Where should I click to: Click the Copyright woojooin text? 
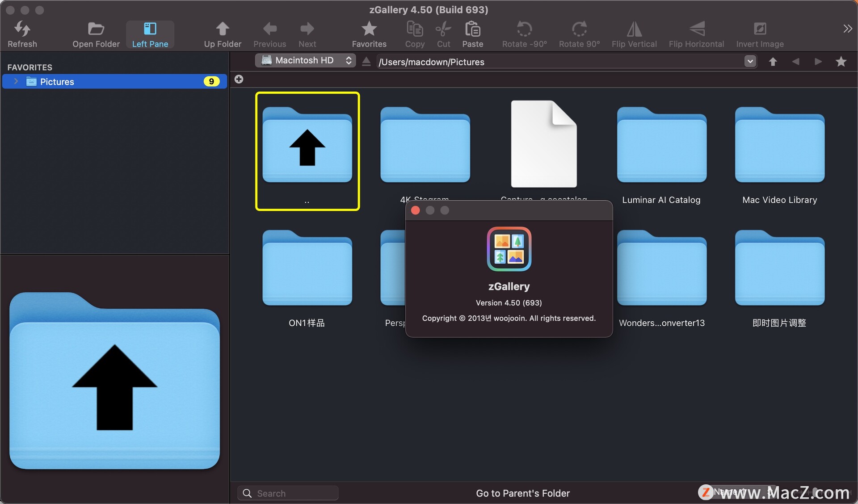tap(509, 318)
